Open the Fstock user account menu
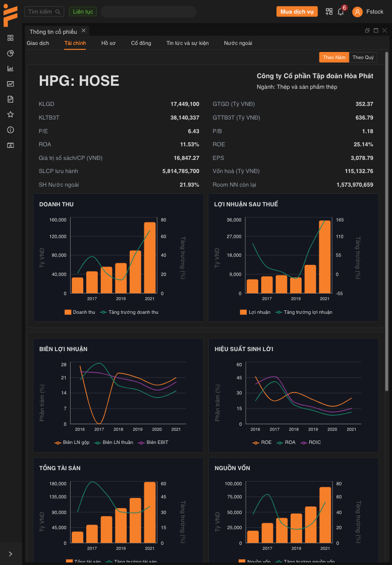Image resolution: width=392 pixels, height=565 pixels. click(368, 12)
